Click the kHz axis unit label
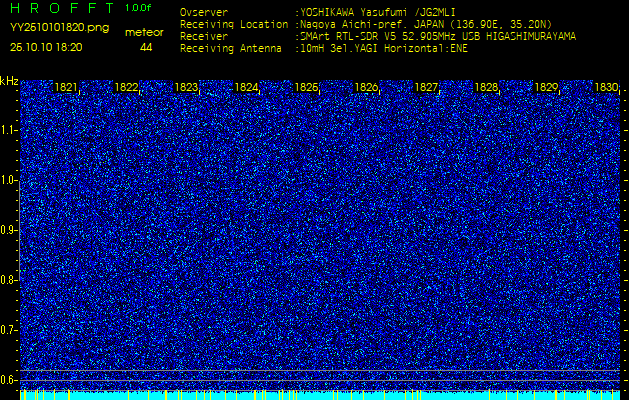 pyautogui.click(x=9, y=81)
